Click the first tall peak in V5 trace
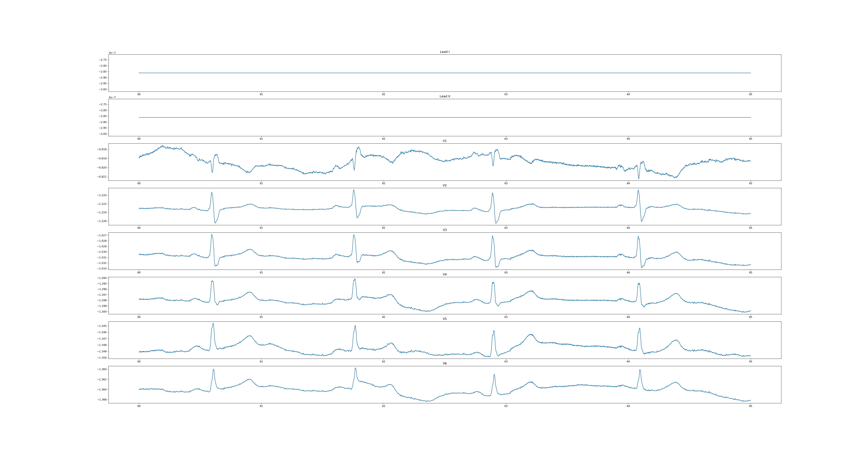Image resolution: width=868 pixels, height=453 pixels. point(213,324)
